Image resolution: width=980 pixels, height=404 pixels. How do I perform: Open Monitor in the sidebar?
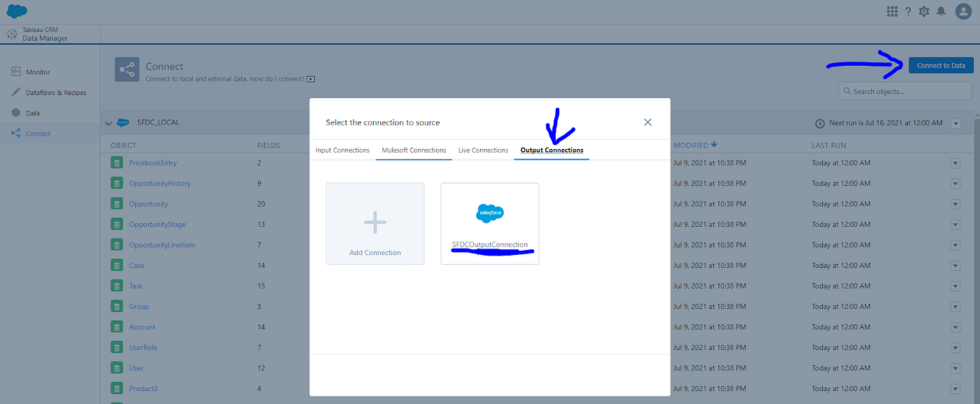[38, 72]
